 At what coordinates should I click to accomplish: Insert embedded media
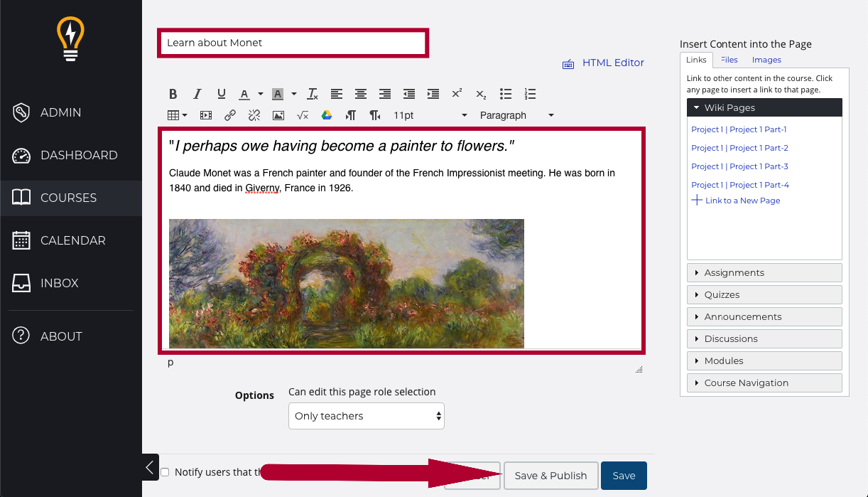tap(206, 115)
